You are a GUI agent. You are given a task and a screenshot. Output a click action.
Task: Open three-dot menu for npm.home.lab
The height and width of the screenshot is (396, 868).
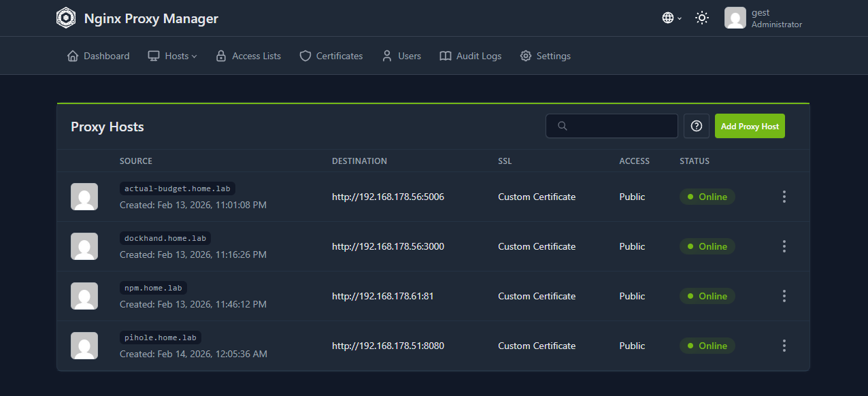point(784,296)
